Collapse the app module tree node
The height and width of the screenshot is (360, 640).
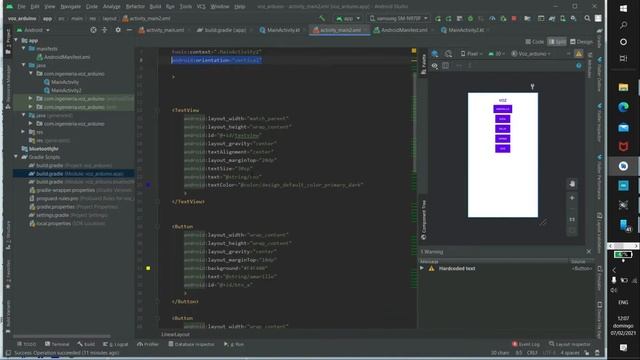click(x=16, y=40)
